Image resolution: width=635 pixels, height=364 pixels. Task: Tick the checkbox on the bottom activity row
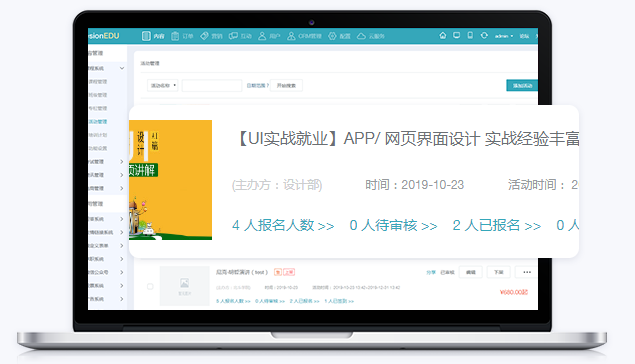pos(150,287)
